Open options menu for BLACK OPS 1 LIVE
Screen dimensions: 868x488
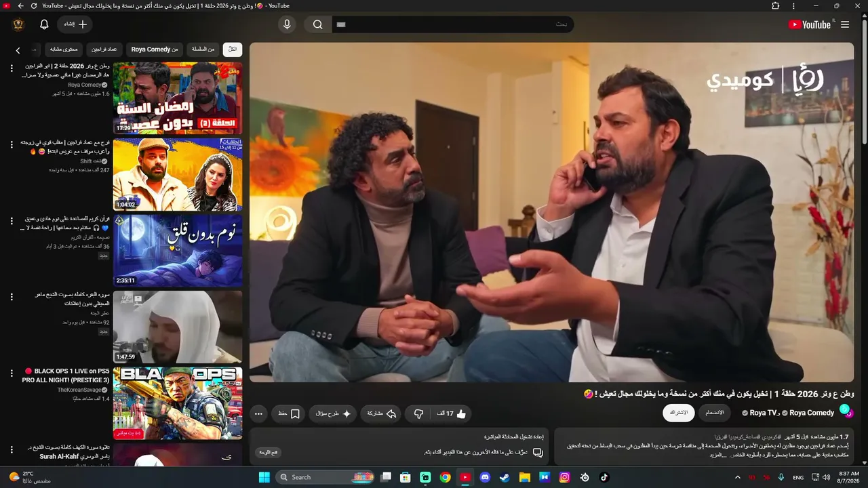click(12, 373)
